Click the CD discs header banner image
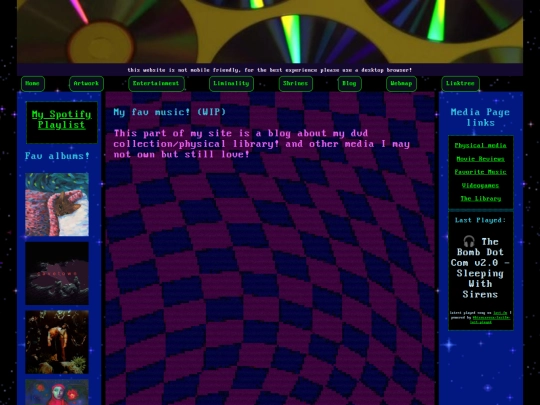 point(270,31)
